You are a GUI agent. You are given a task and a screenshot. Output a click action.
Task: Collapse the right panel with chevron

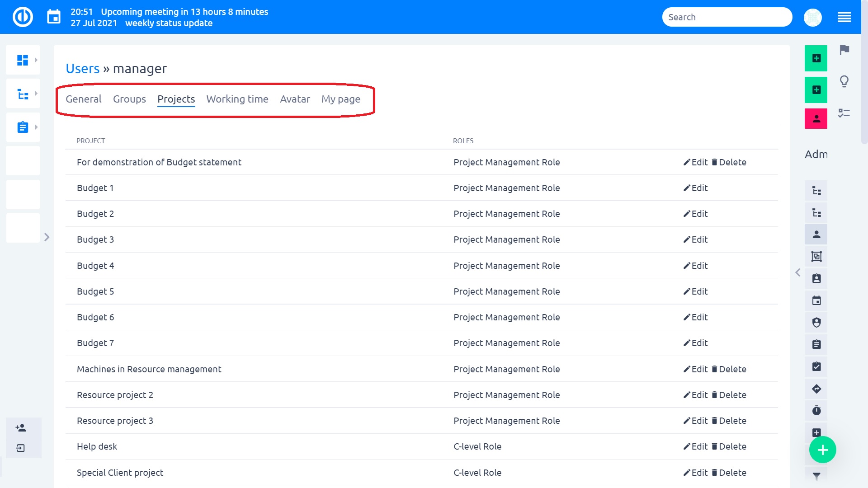point(797,272)
